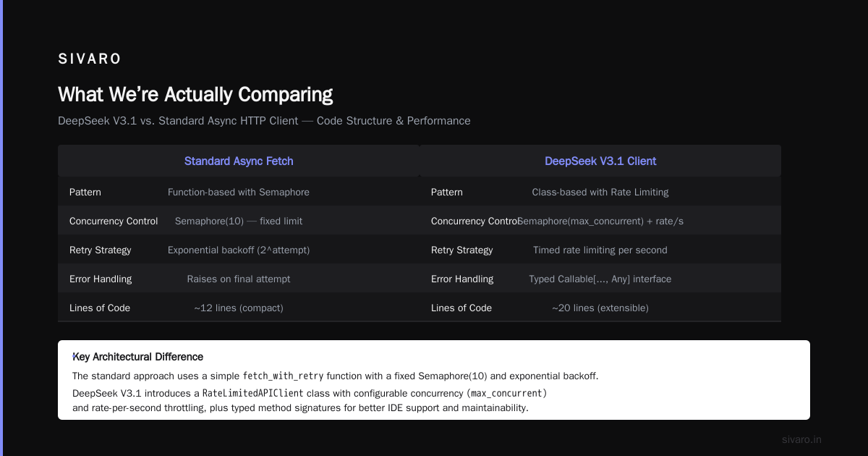Screen dimensions: 868x456
Task: Select the "Key Architectural Difference" heading
Action: coord(138,357)
